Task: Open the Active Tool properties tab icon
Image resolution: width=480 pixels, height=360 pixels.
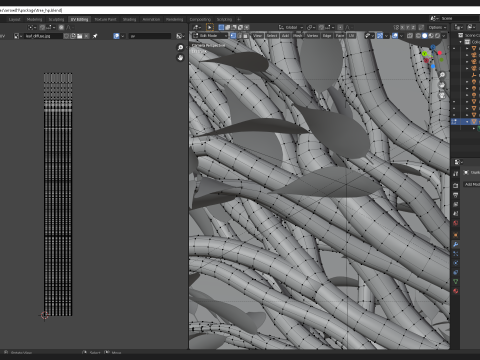Action: (x=455, y=174)
